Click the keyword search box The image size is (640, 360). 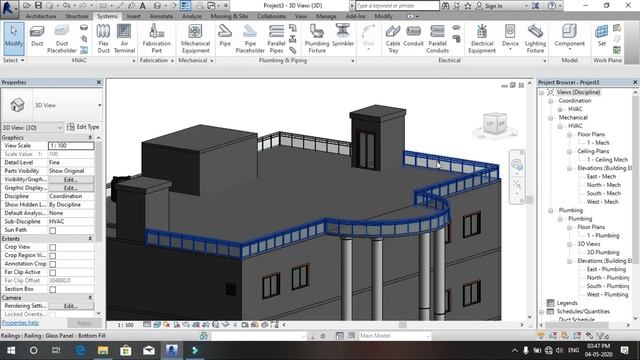(397, 6)
